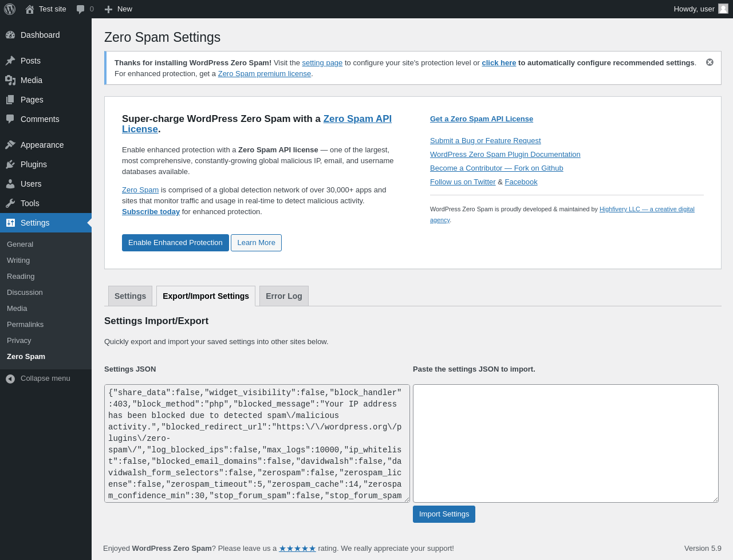Open the Zero Spam submenu item
The height and width of the screenshot is (560, 733).
pyautogui.click(x=26, y=356)
